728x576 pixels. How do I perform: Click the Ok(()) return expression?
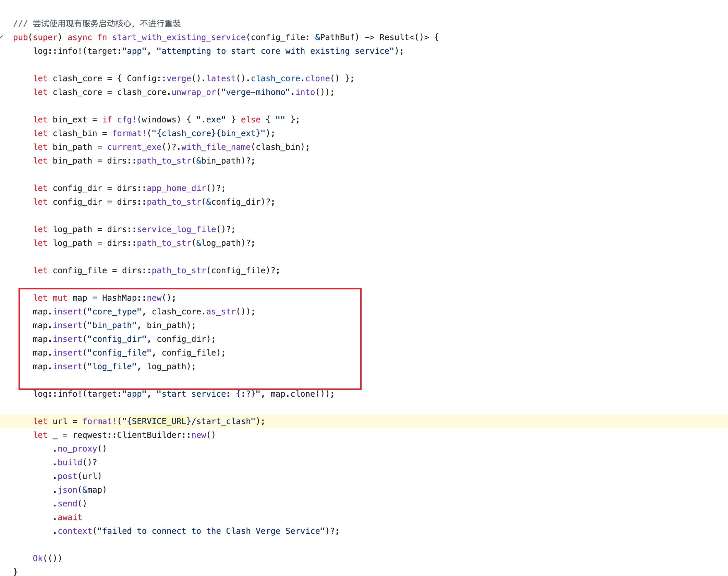pyautogui.click(x=47, y=558)
